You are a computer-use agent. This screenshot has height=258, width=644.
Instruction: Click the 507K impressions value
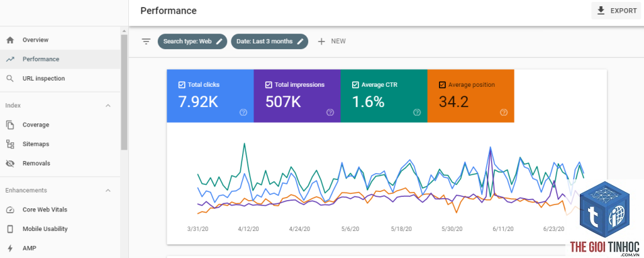[284, 101]
